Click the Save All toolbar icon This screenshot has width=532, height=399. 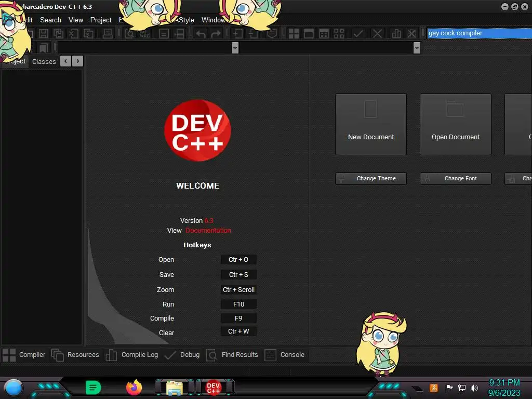[x=58, y=34]
